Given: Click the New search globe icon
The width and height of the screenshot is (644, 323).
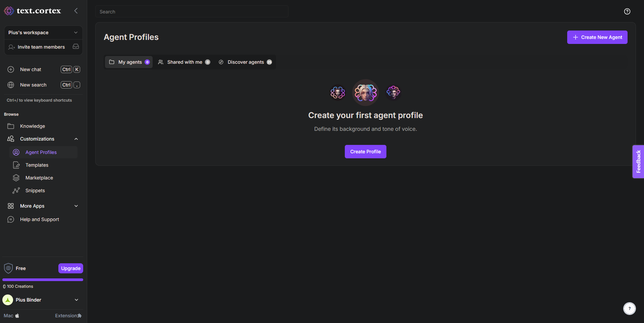Looking at the screenshot, I should pos(11,85).
